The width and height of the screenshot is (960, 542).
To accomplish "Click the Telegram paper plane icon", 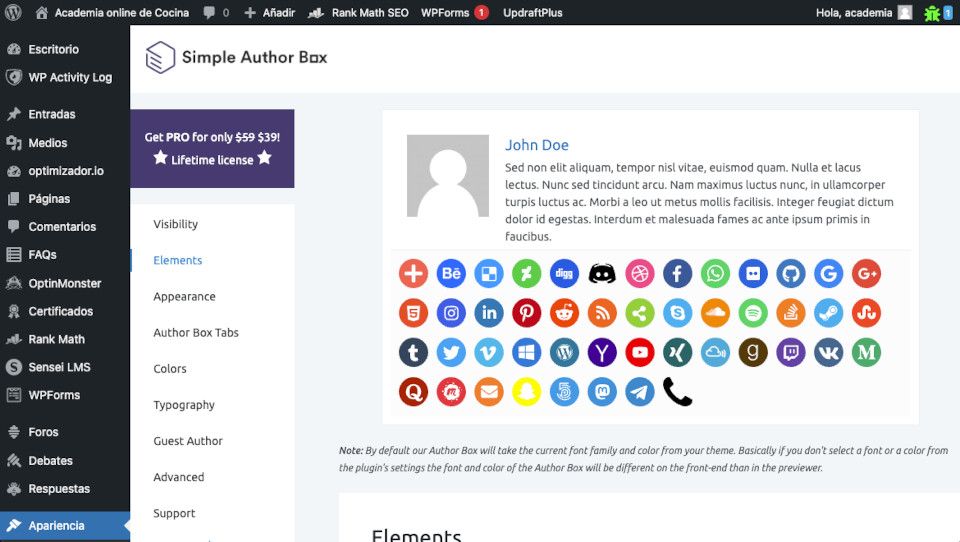I will [640, 391].
